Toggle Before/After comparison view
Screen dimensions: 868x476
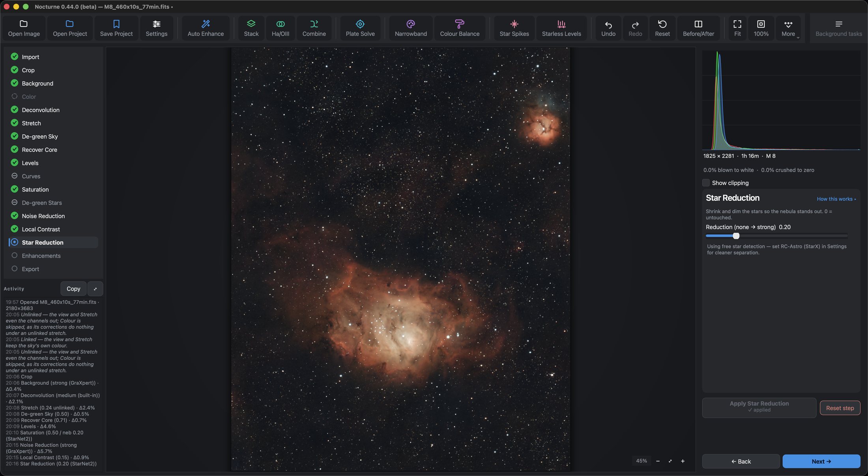click(x=698, y=28)
